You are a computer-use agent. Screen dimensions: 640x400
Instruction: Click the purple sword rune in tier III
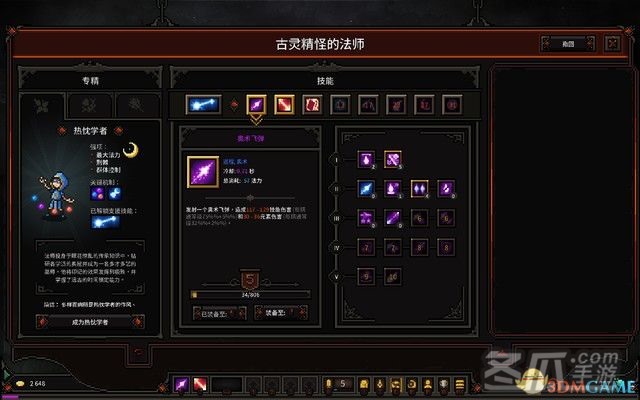pyautogui.click(x=393, y=218)
